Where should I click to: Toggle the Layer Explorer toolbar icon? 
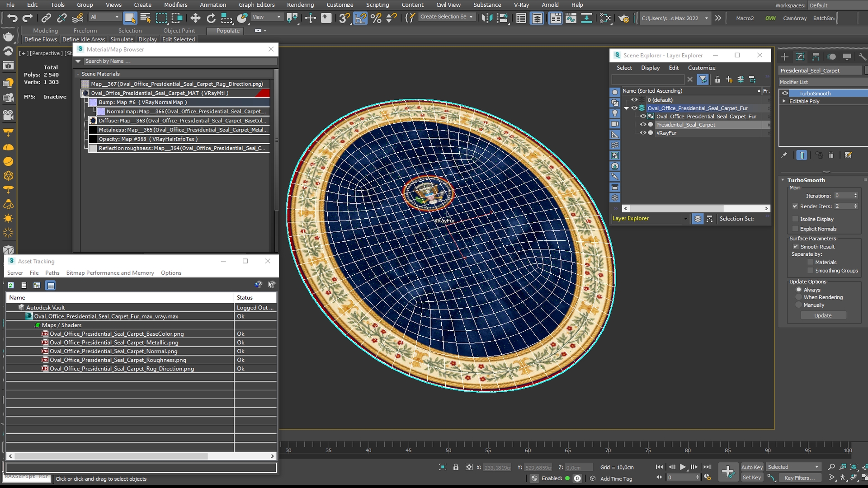click(537, 18)
